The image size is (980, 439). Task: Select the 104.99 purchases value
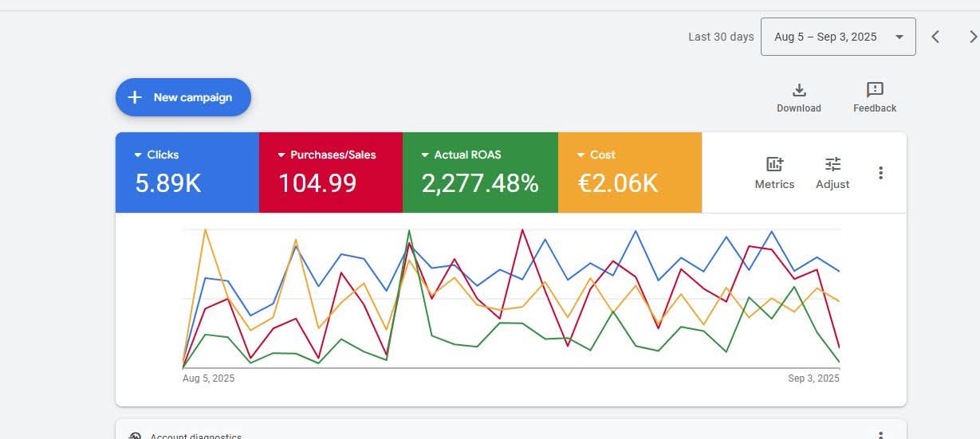click(317, 184)
